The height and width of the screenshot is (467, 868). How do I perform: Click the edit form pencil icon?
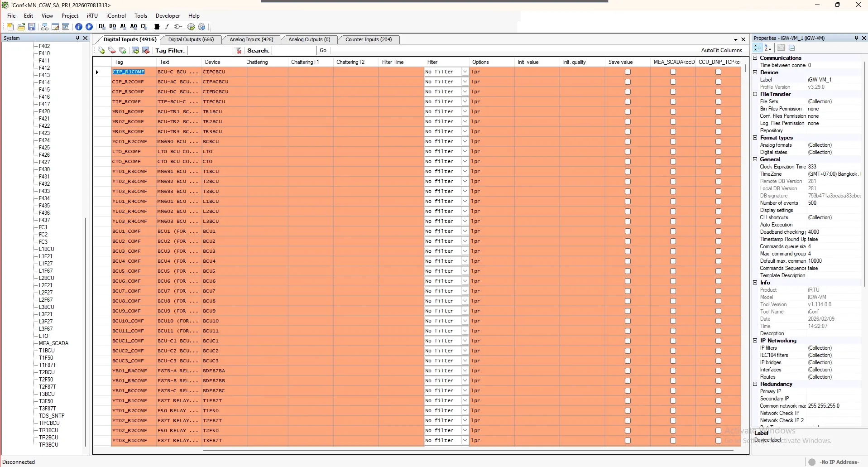[55, 27]
